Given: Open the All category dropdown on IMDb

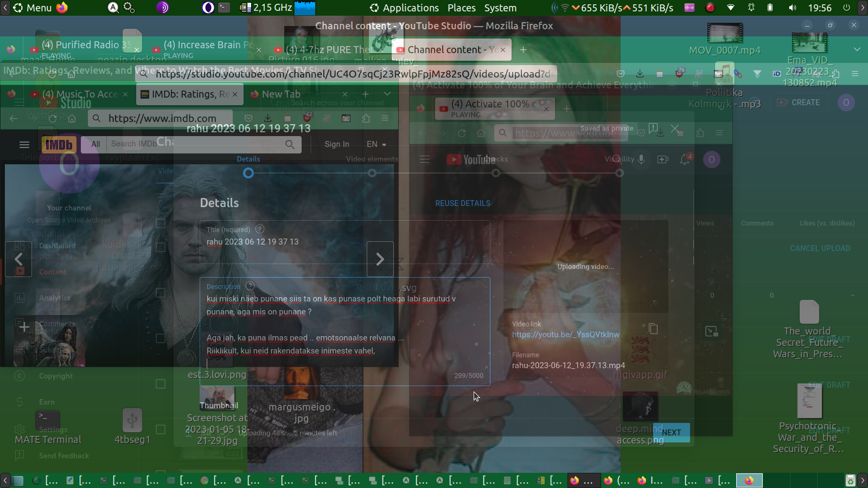Looking at the screenshot, I should pos(95,144).
